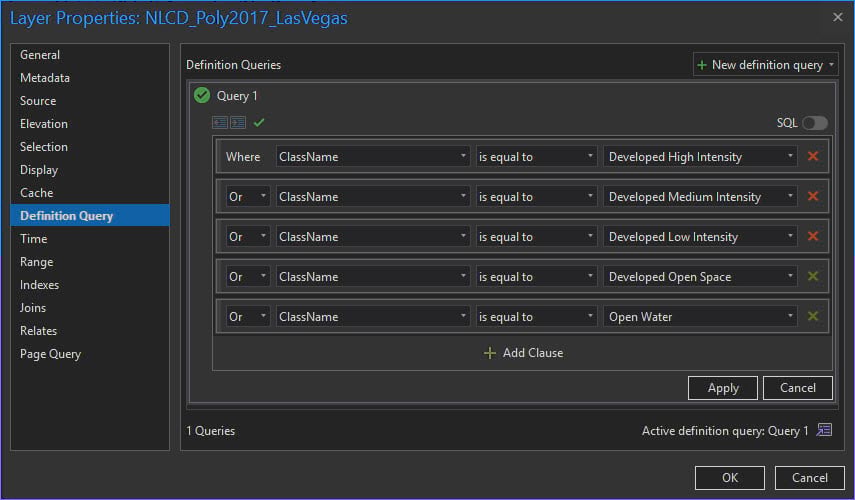Screen dimensions: 855x500
Task: Click the Query 1 green status check
Action: (202, 96)
